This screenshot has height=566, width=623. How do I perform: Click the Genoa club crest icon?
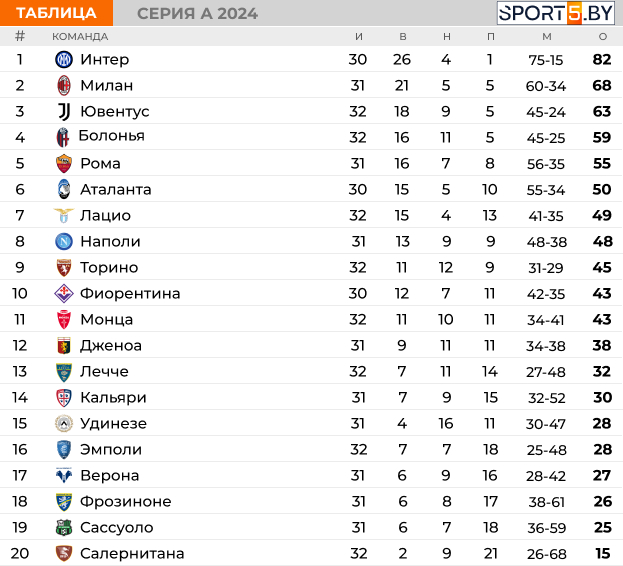[x=64, y=346]
